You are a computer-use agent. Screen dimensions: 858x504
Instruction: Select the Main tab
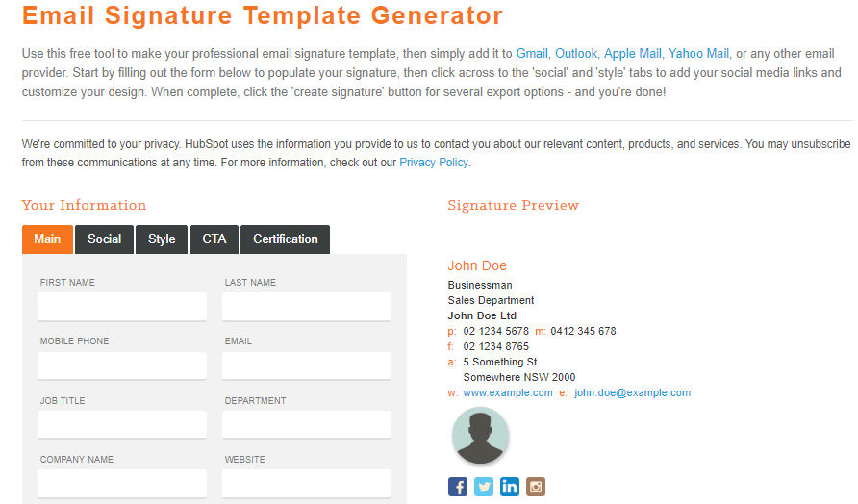(x=47, y=239)
